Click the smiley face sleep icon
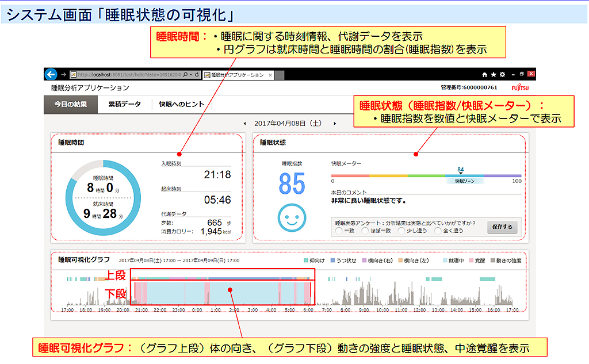The width and height of the screenshot is (589, 364). (292, 217)
